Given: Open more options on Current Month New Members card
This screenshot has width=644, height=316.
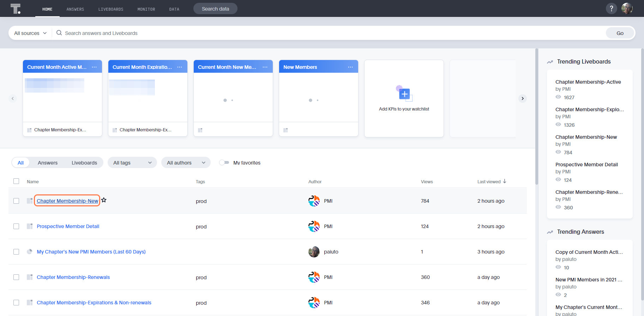Looking at the screenshot, I should coord(265,67).
